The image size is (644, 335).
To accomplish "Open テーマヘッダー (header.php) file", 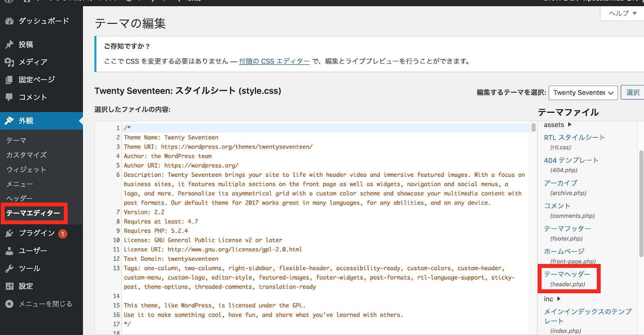I will (x=567, y=274).
